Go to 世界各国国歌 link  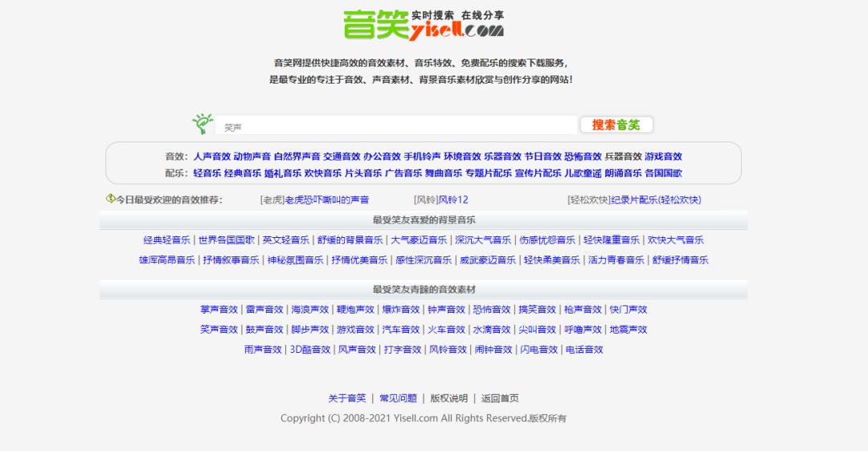click(x=227, y=240)
